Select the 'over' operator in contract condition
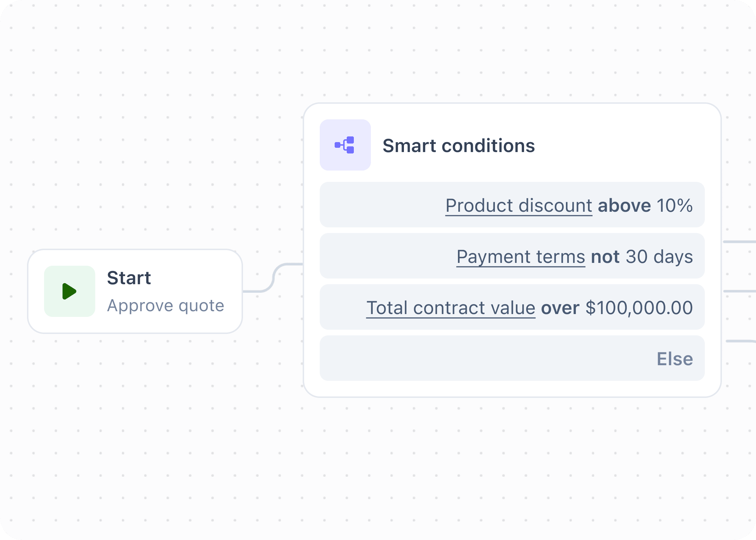Viewport: 756px width, 540px height. tap(560, 308)
